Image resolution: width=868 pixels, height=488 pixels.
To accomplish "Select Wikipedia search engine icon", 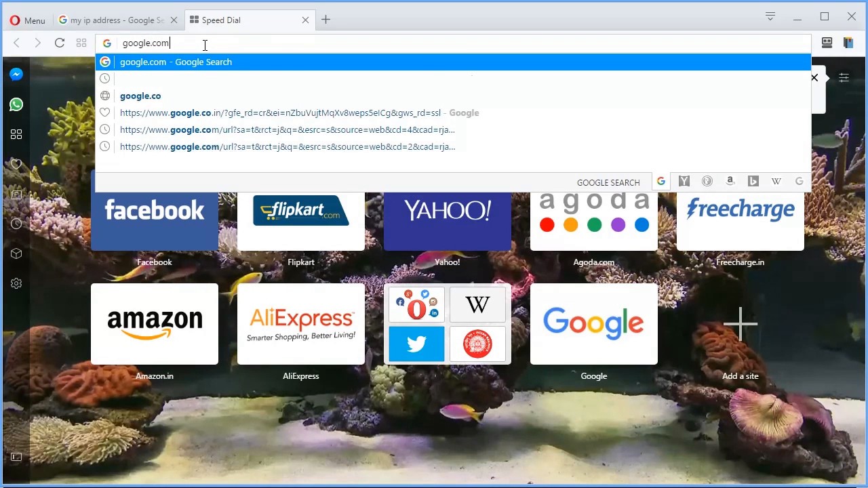I will point(776,181).
